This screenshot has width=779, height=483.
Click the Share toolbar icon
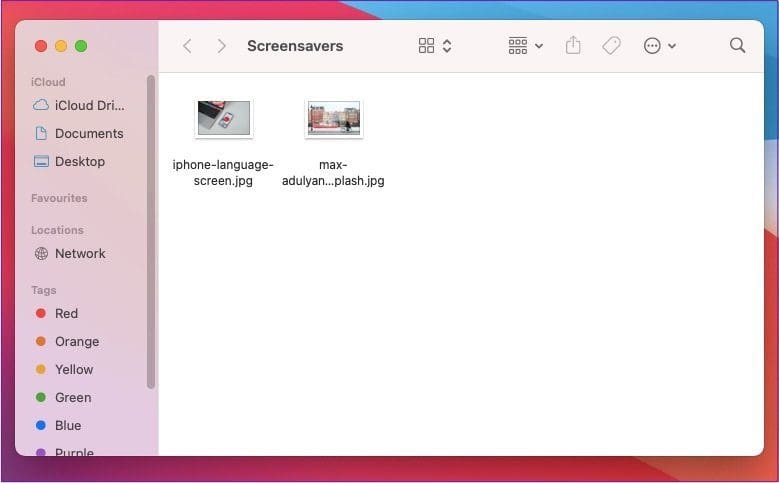coord(573,45)
